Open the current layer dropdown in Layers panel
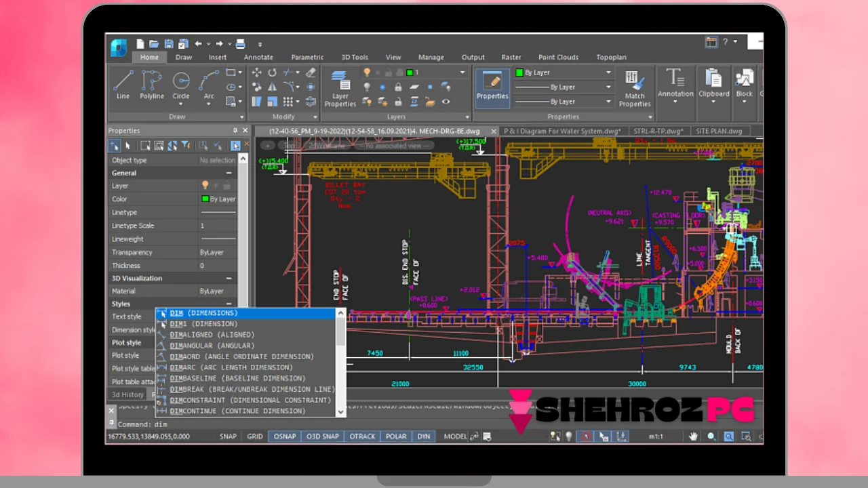 (463, 73)
